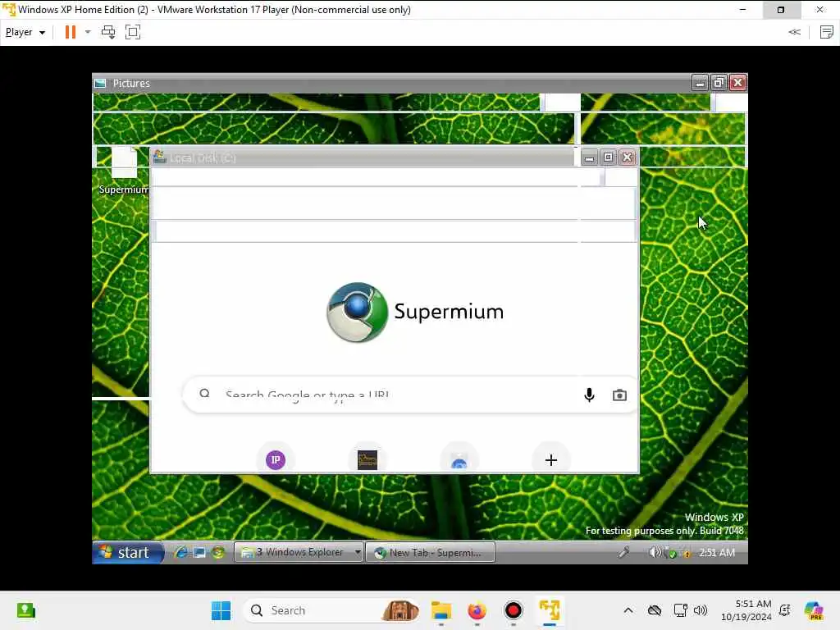Expand the 3 Windows Explorer taskbar group

point(299,552)
